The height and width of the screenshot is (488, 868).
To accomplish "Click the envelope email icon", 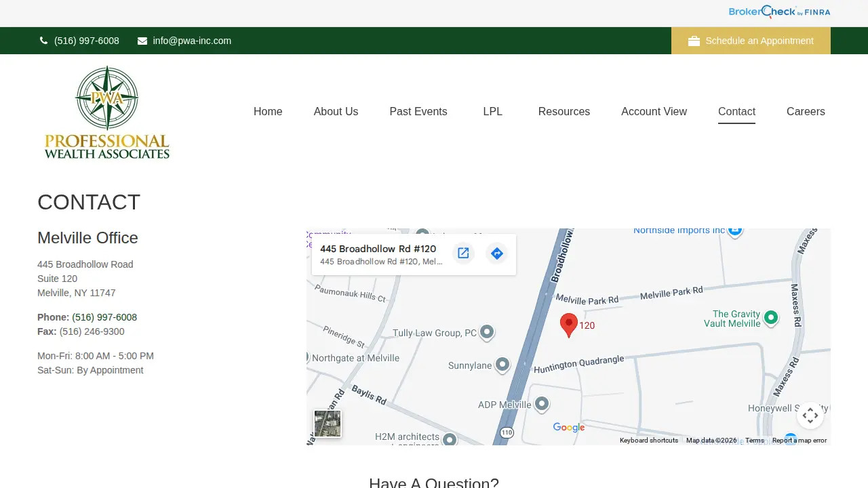I will coord(142,41).
